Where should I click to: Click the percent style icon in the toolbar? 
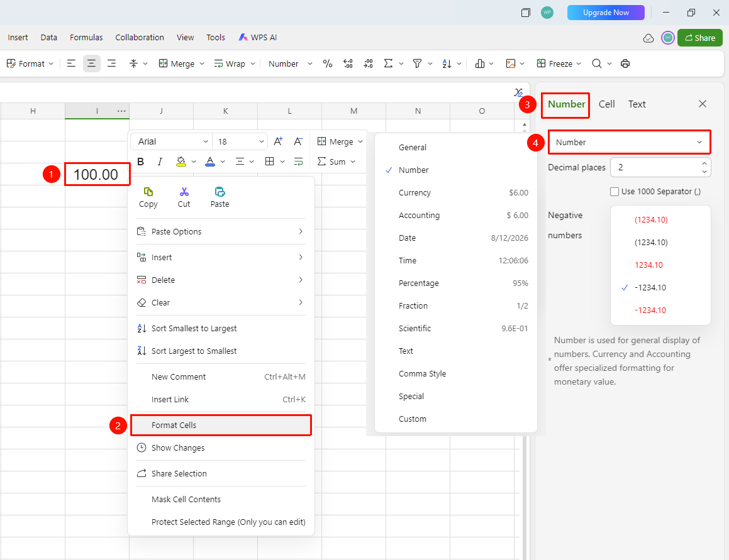point(327,63)
